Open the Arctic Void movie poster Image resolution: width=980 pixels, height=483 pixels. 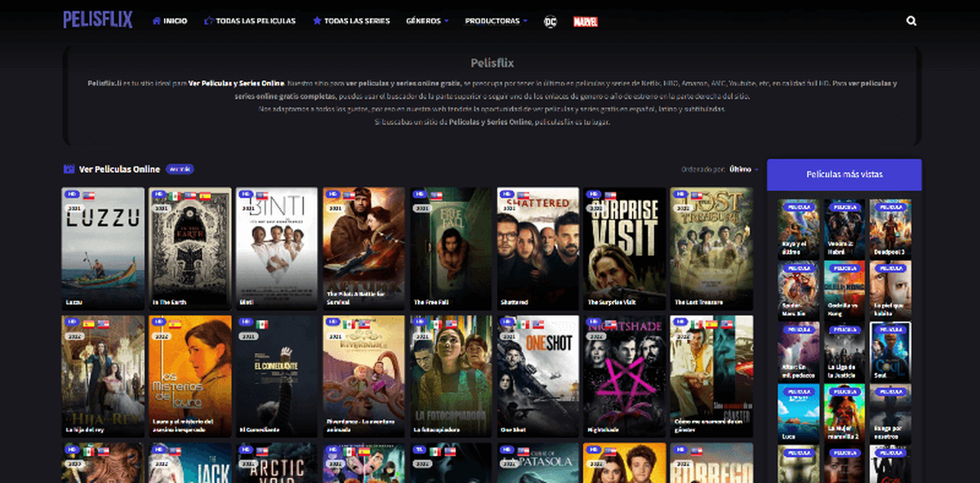[x=277, y=463]
